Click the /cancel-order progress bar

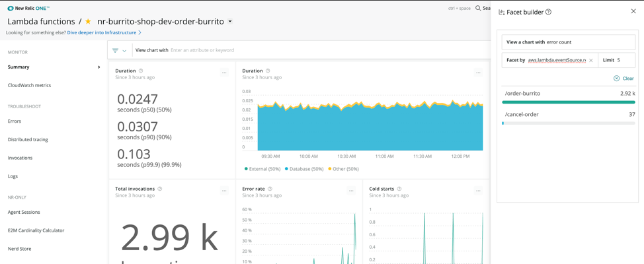pos(569,123)
